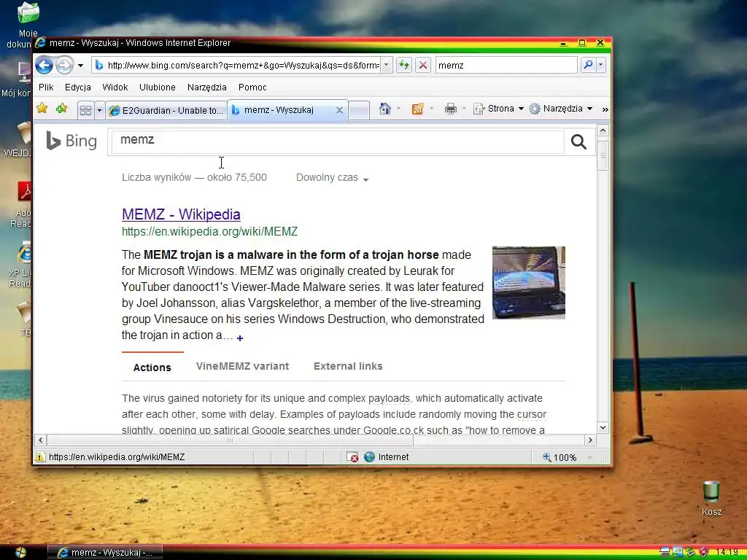This screenshot has width=747, height=560.
Task: Submit Bing search with magnifier icon
Action: (x=578, y=141)
